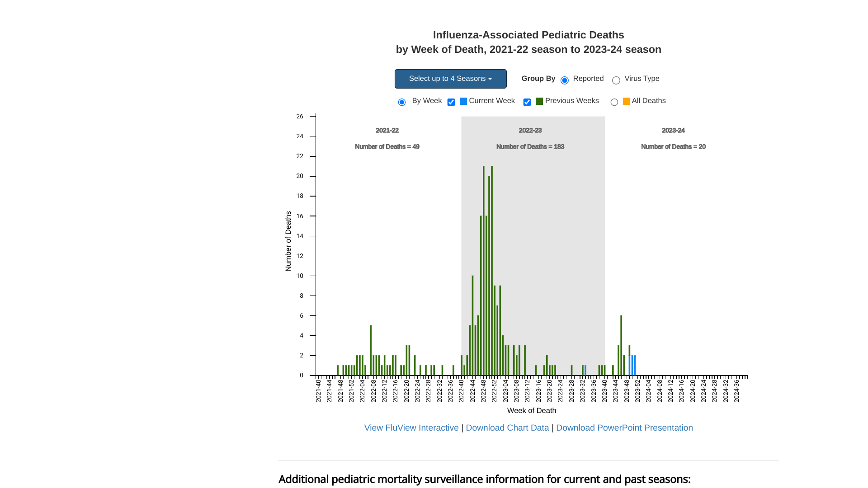The image size is (868, 488).
Task: Select the Reported group-by radio button
Action: pos(564,80)
